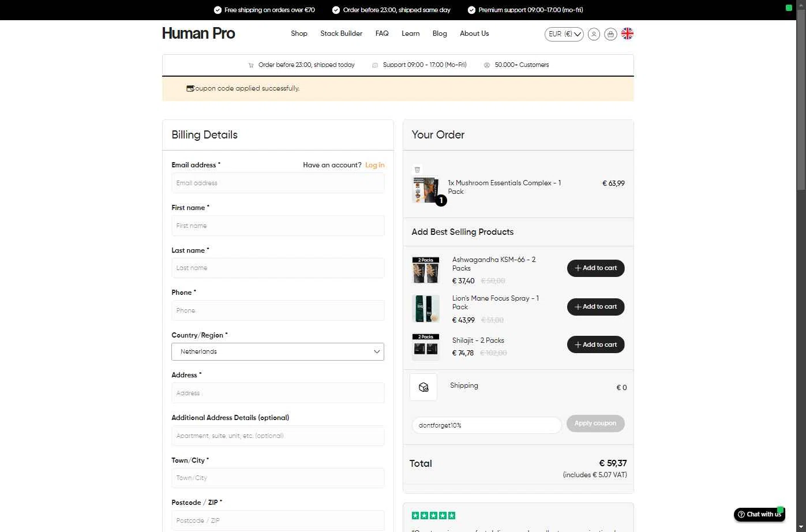This screenshot has width=806, height=532.
Task: Click the Mushroom Essentials Complex product thumbnail
Action: [x=426, y=190]
